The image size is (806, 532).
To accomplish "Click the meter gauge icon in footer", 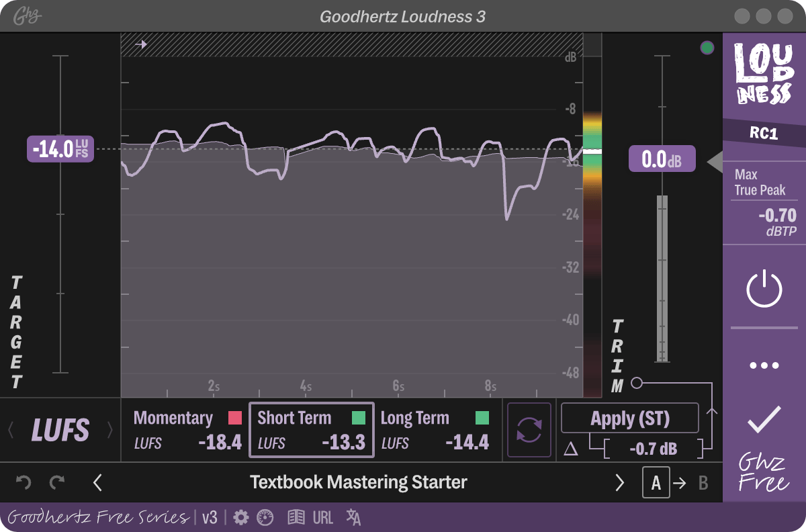I will [x=265, y=517].
